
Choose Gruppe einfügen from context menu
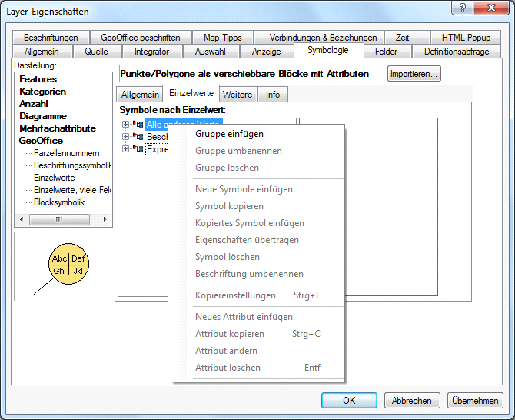coord(229,134)
